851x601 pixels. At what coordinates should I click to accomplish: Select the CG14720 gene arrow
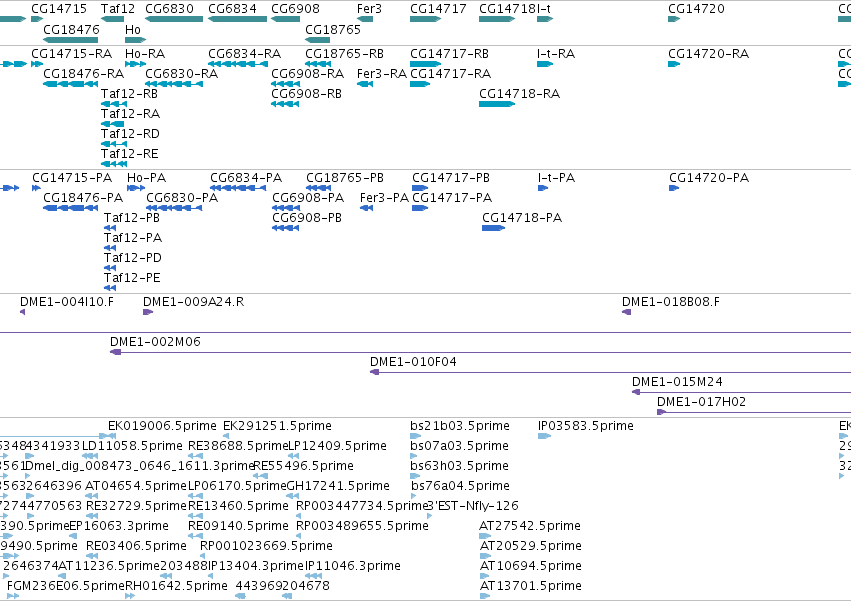click(x=674, y=19)
